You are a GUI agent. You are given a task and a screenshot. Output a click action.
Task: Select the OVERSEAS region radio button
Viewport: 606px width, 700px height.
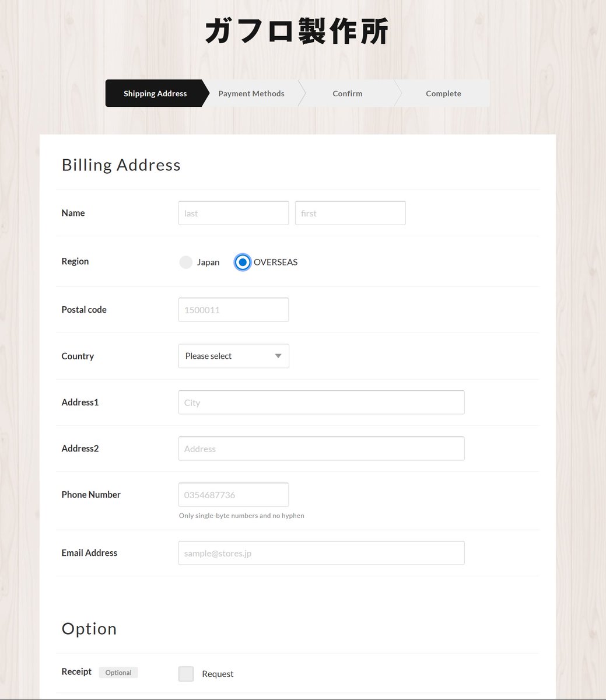point(243,262)
